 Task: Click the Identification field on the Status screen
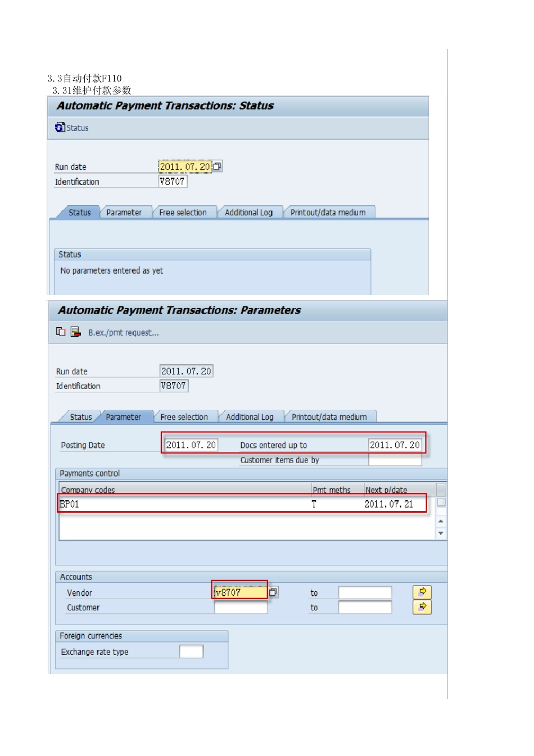(x=173, y=182)
